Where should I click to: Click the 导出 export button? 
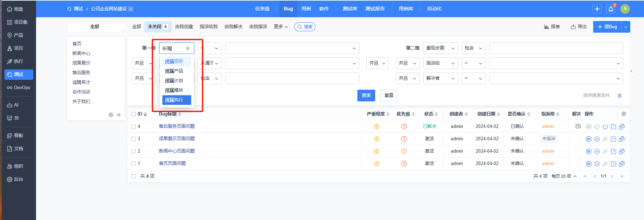[x=579, y=27]
